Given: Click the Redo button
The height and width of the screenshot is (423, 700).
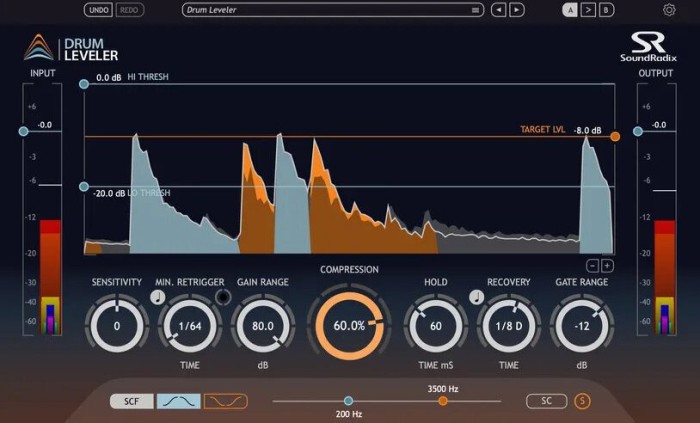Looking at the screenshot, I should pyautogui.click(x=129, y=10).
